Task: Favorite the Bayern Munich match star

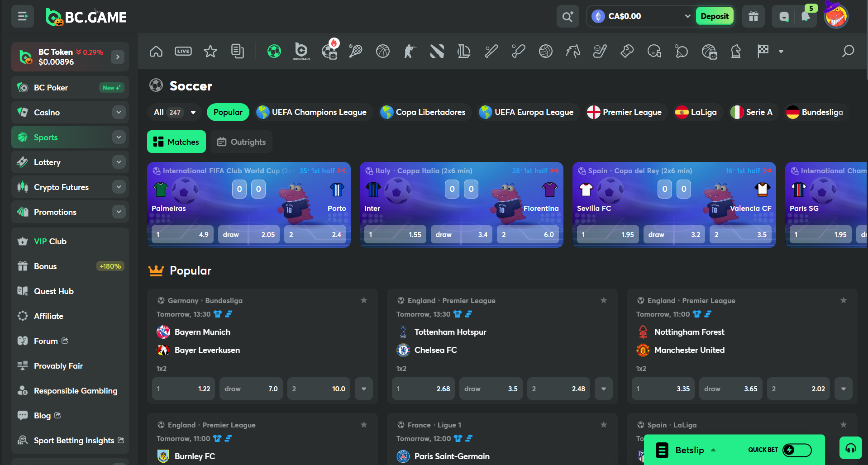Action: 364,300
